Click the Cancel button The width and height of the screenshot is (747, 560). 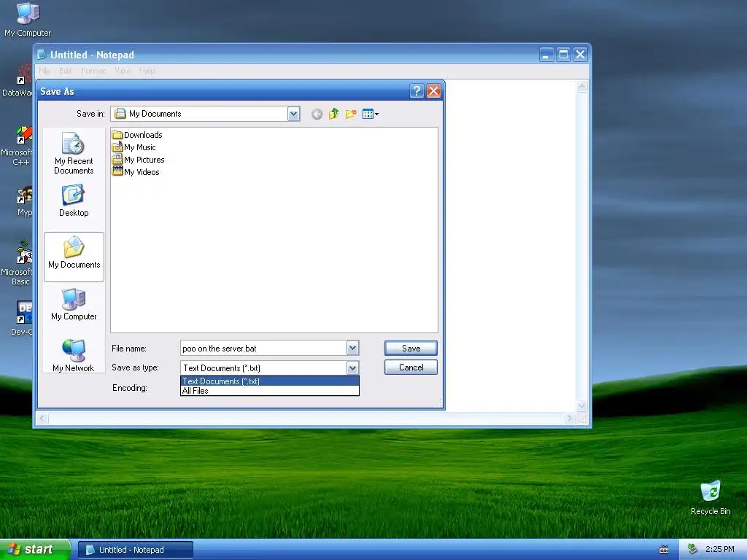[x=411, y=367]
